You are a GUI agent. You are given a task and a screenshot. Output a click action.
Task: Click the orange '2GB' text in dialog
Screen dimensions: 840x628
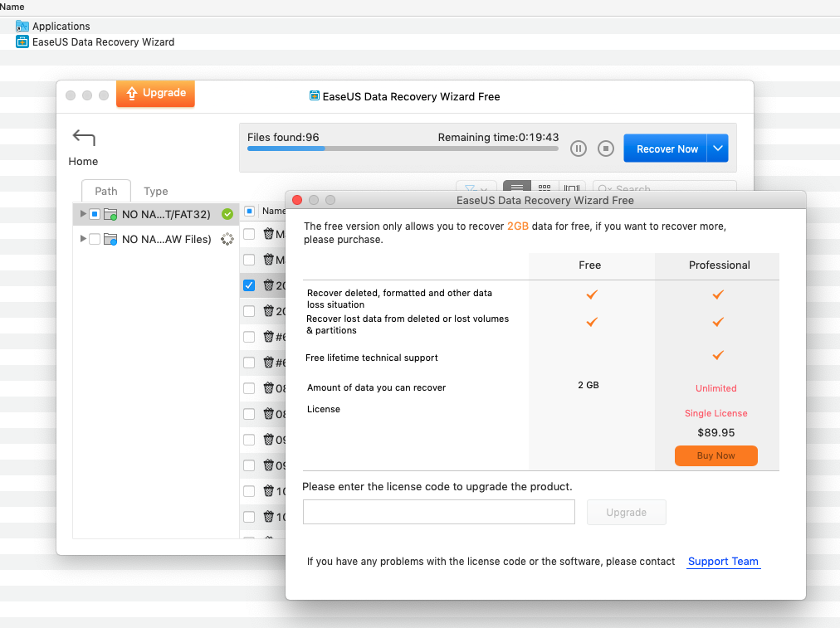tap(518, 226)
